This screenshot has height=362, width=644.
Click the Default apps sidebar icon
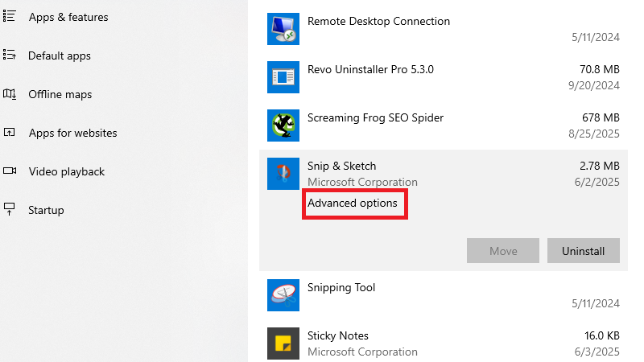(x=10, y=56)
